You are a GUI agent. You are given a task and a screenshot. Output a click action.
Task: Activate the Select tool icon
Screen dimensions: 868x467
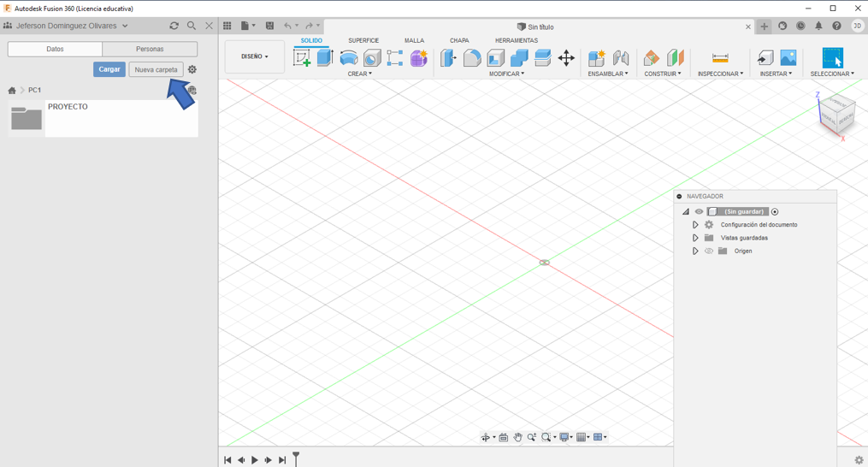tap(832, 57)
